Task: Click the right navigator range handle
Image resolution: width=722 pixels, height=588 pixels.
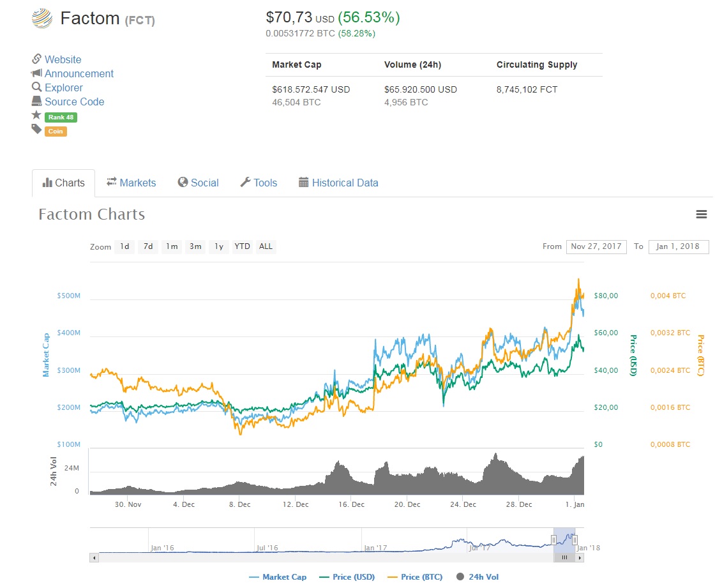Action: point(575,540)
